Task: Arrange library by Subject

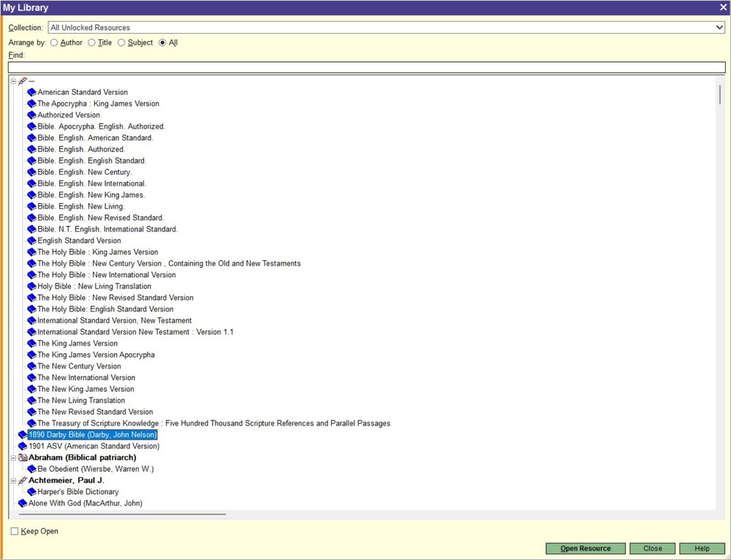Action: 121,43
